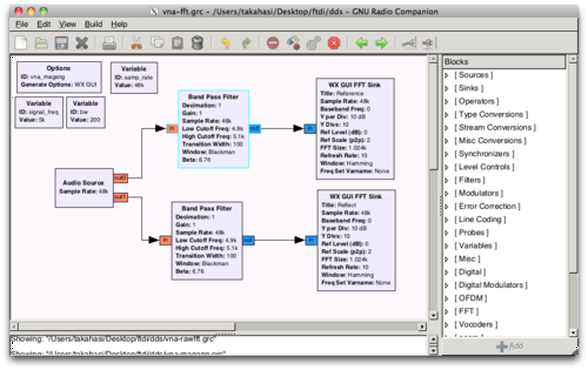This screenshot has width=588, height=370.
Task: Select the lower Band Pass Filter block
Action: (x=207, y=241)
